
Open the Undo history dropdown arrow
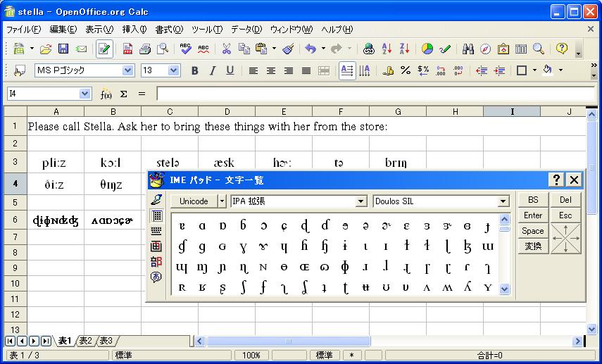[x=323, y=49]
